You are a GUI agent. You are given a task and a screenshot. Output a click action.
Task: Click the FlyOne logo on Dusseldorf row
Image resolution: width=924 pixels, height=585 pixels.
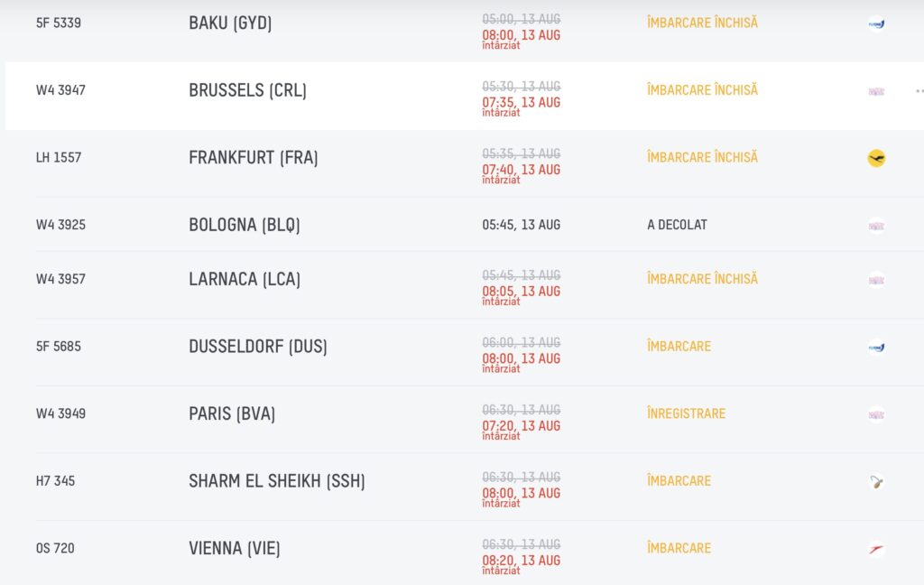876,348
